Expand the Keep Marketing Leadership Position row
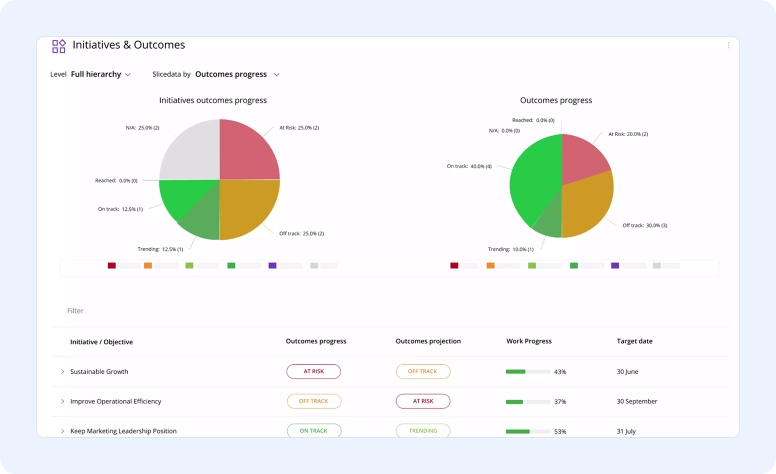 coord(62,431)
